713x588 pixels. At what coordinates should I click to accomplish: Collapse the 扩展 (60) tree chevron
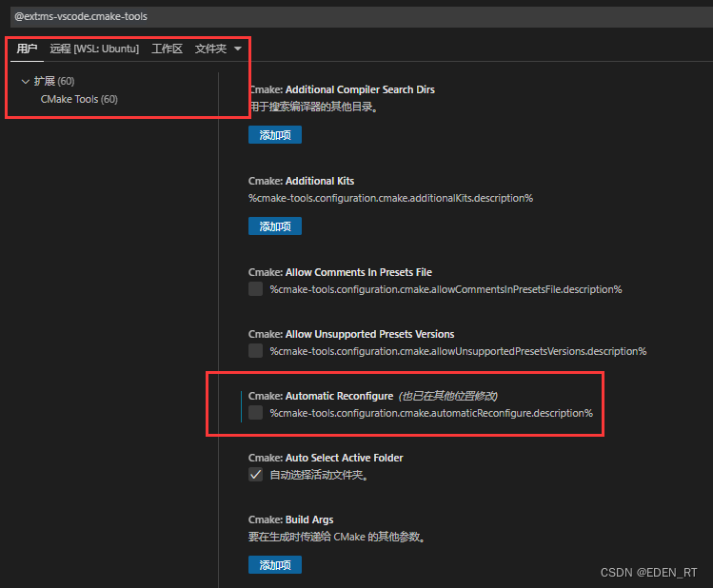[26, 81]
